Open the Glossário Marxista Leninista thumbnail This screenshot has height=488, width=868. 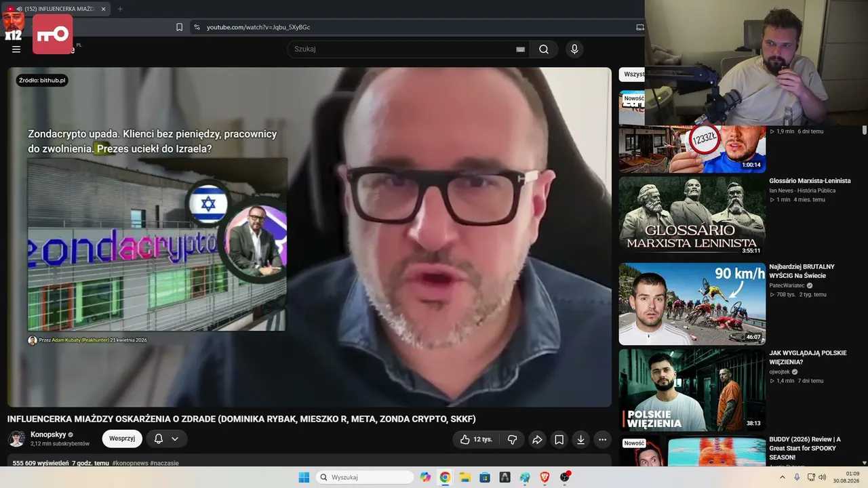(x=692, y=216)
